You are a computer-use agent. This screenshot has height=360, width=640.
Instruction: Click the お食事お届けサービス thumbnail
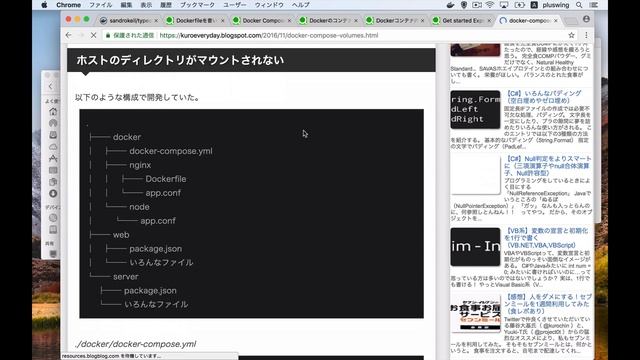[x=475, y=313]
